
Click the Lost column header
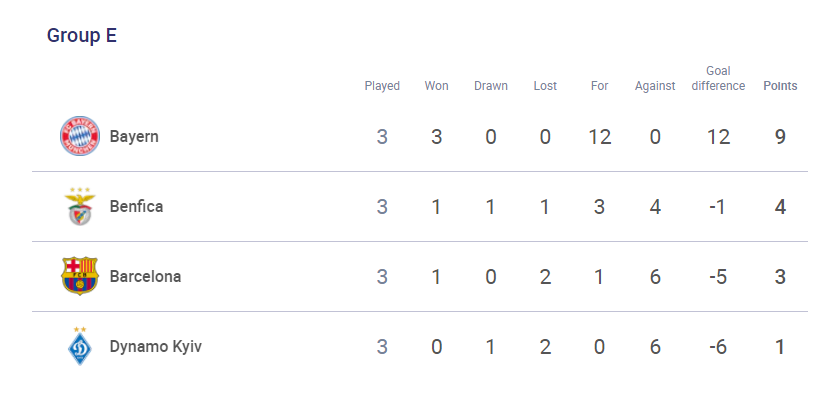pyautogui.click(x=545, y=86)
